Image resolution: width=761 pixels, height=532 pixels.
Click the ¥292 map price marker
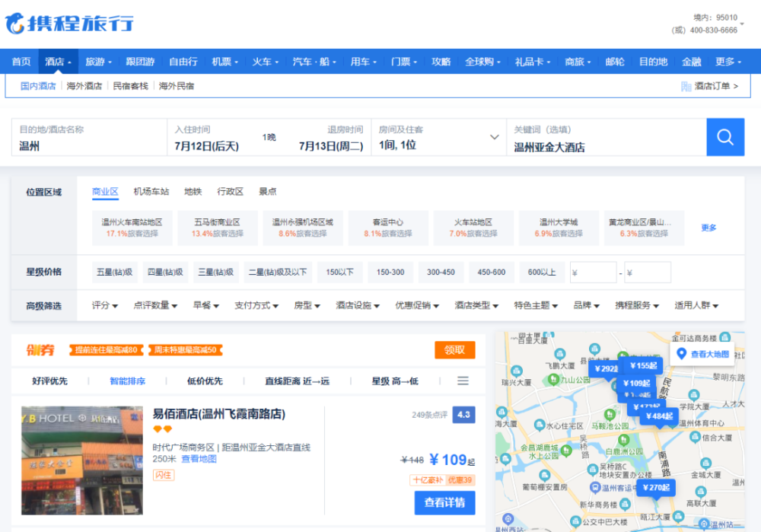point(605,368)
